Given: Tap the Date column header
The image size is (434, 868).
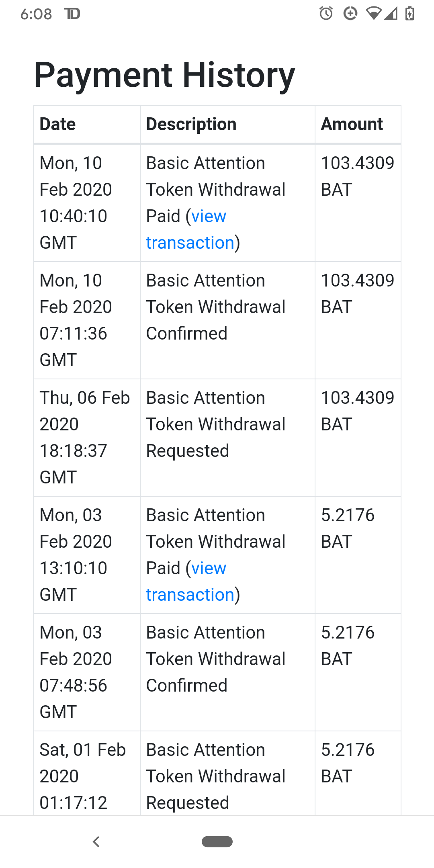Looking at the screenshot, I should click(58, 124).
